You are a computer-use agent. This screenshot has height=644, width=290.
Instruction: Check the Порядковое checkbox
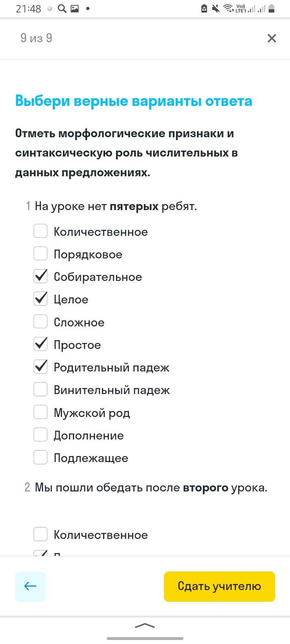tap(40, 254)
